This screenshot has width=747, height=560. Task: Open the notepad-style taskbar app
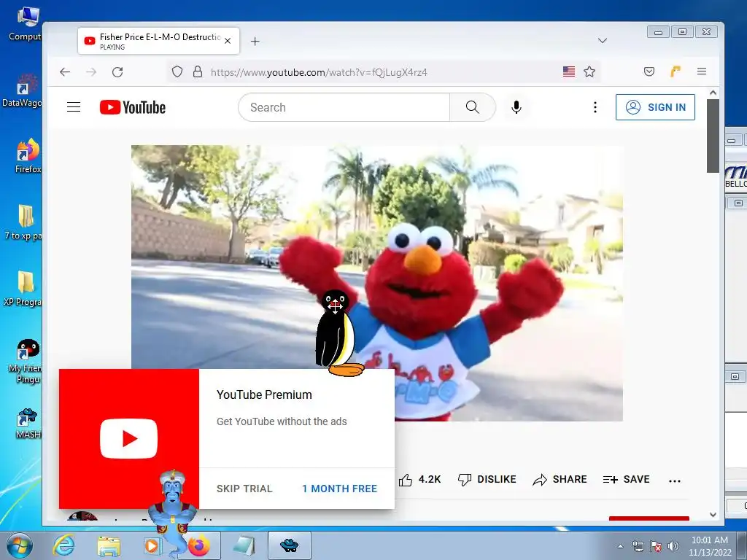[244, 545]
